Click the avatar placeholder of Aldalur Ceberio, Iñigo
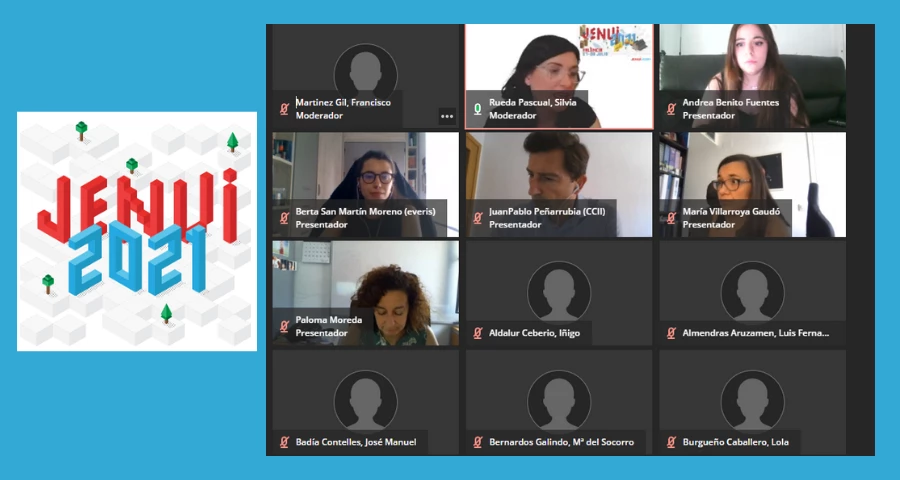 coord(559,293)
